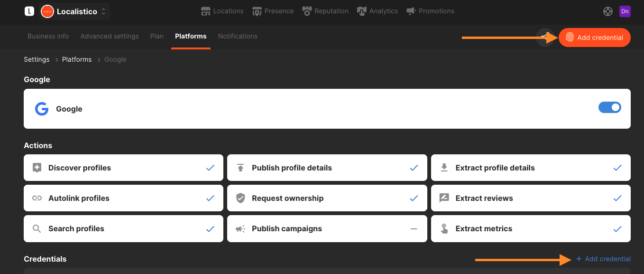The height and width of the screenshot is (274, 644).
Task: Toggle the Publish profile details checkmark
Action: click(x=414, y=168)
